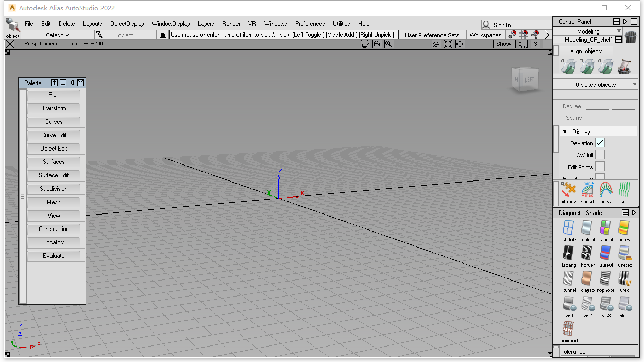Expand Diagnostic Shade panel arrow
Screen dimensions: 644x362
pos(634,213)
